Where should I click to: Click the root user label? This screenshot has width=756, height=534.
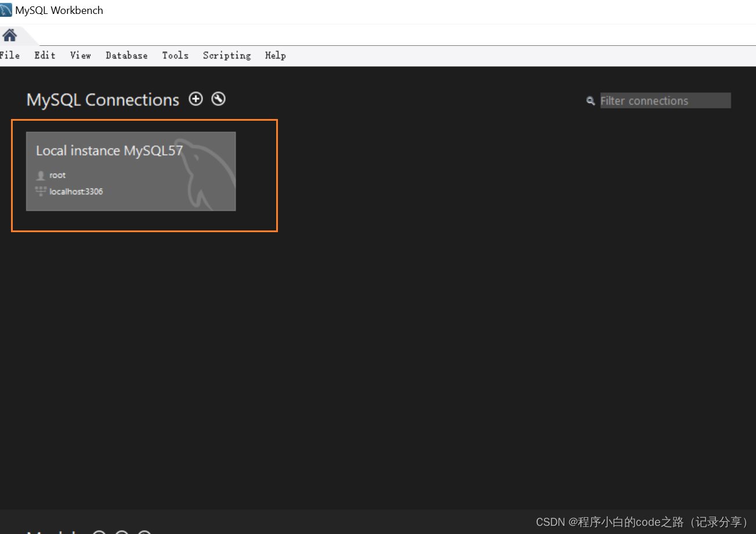(57, 175)
